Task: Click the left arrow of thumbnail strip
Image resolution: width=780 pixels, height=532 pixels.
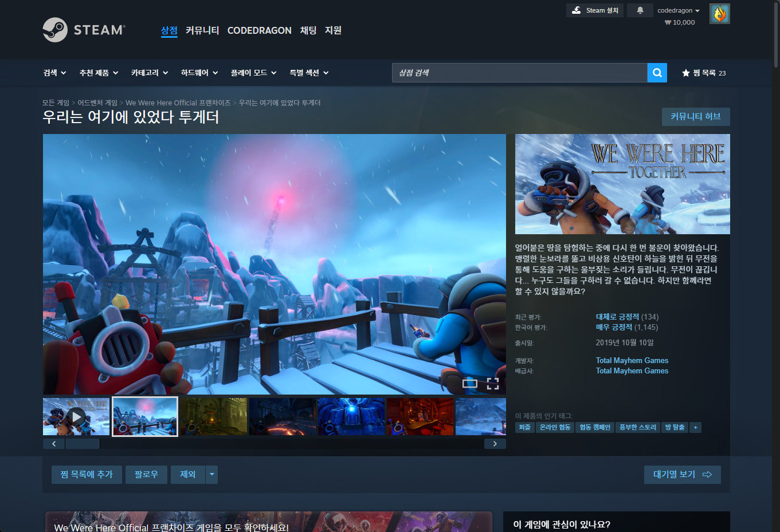Action: pos(54,444)
